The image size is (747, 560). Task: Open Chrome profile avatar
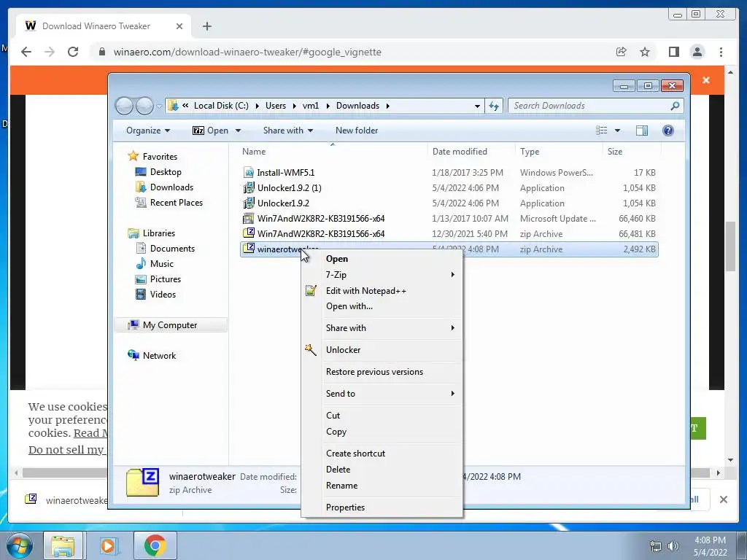coord(697,52)
